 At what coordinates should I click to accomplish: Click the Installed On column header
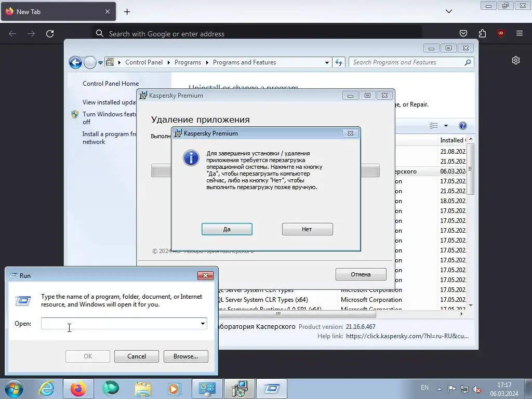click(x=453, y=140)
